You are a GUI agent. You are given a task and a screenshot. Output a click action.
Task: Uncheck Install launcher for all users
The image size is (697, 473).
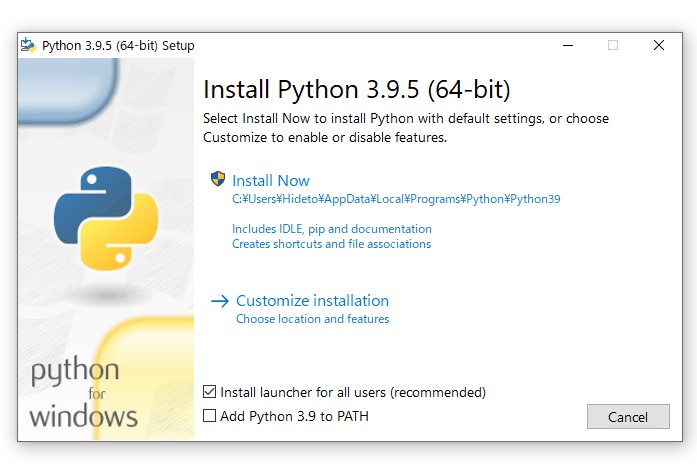[209, 392]
